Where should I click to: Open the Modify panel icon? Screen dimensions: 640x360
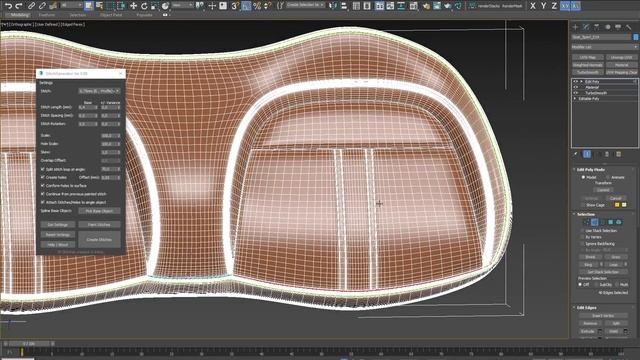click(586, 27)
